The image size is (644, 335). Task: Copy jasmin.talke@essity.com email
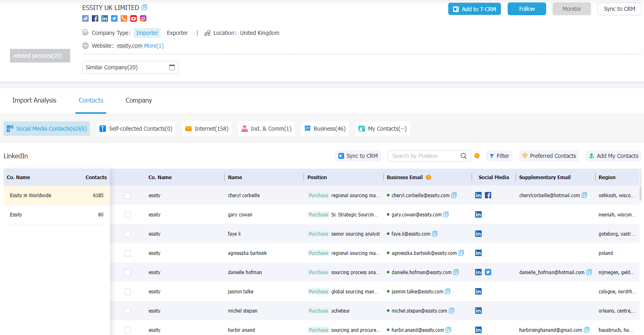click(448, 291)
